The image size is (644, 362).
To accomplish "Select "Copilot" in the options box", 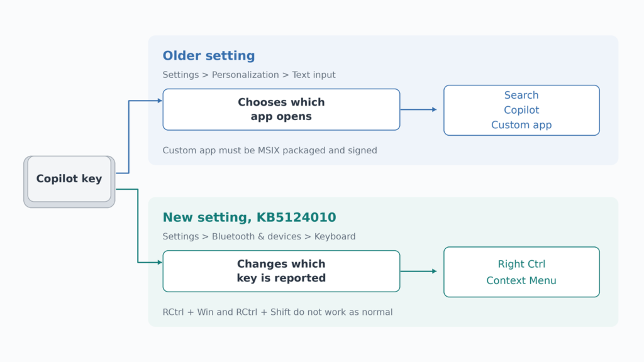I will pyautogui.click(x=521, y=110).
